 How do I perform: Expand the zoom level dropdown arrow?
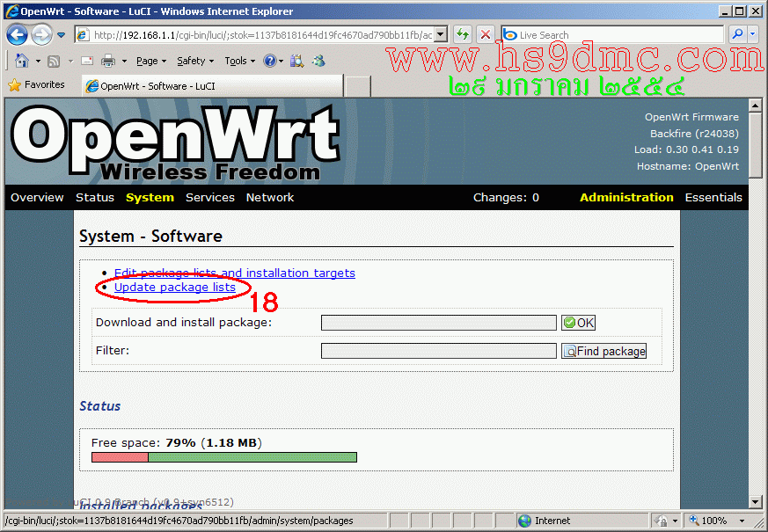tap(742, 521)
